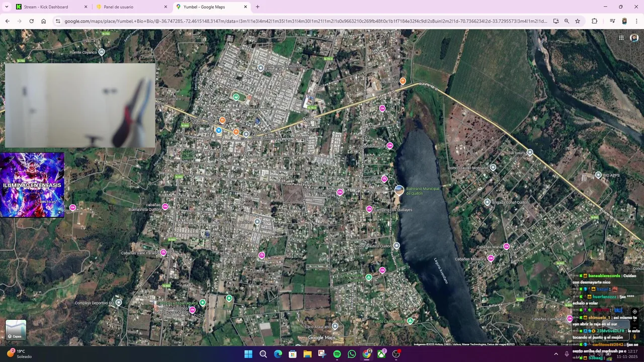Click the Complejo Deportivo CQ marker

(119, 302)
